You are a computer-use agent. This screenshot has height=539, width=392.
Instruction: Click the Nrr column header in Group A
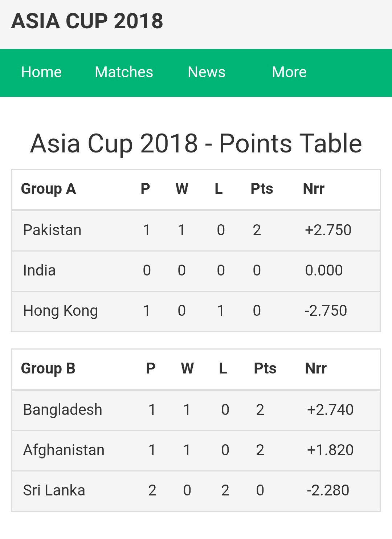[314, 189]
